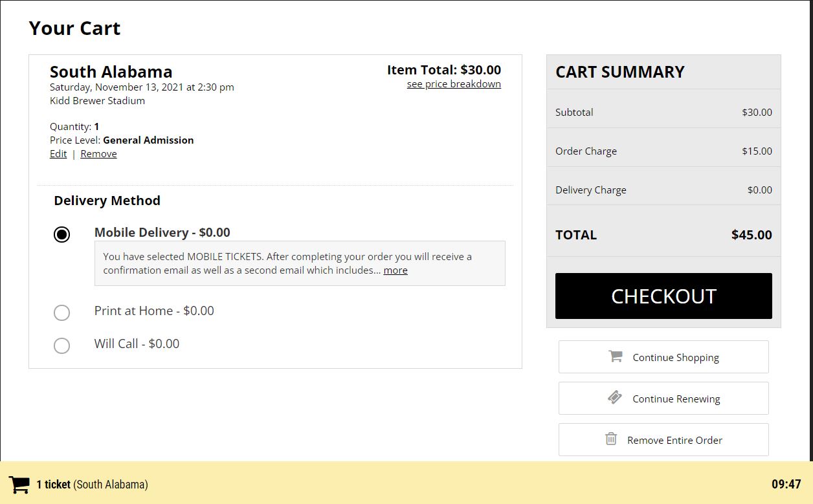Click the 09:47 countdown timer

[786, 485]
